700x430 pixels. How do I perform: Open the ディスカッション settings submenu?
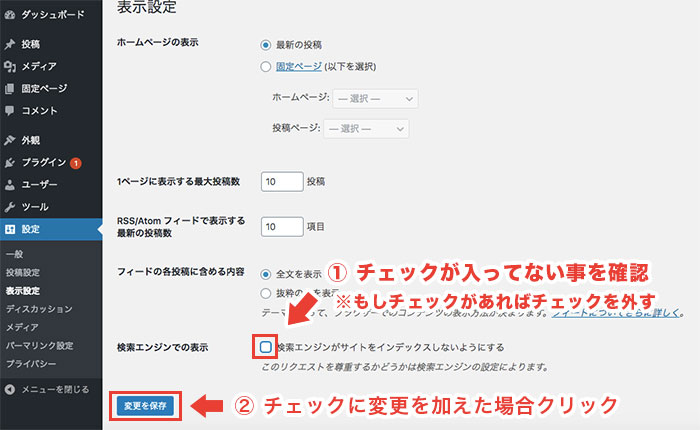click(x=39, y=309)
